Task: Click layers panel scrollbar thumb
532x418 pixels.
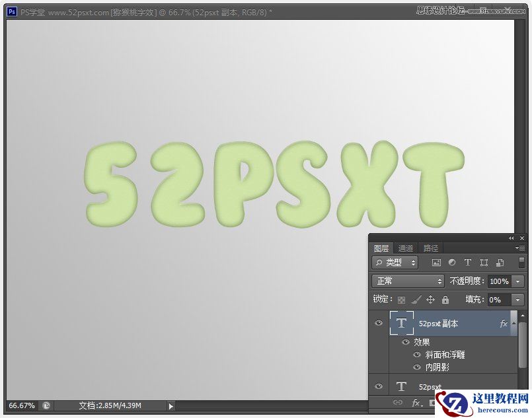Action: [x=523, y=345]
